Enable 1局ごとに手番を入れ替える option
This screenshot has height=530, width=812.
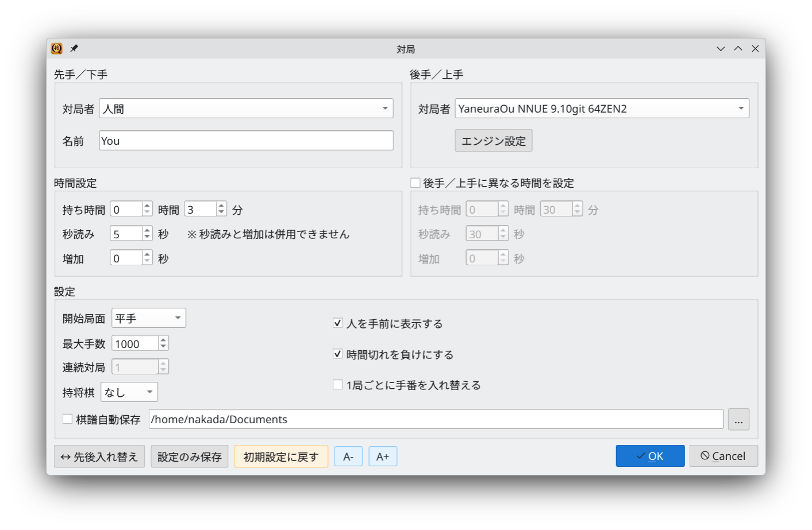338,384
